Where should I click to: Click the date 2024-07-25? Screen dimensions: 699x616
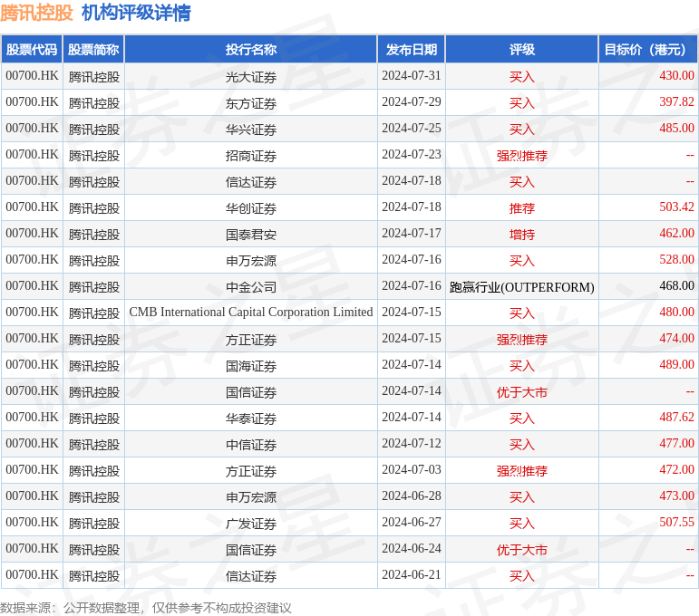coord(412,129)
